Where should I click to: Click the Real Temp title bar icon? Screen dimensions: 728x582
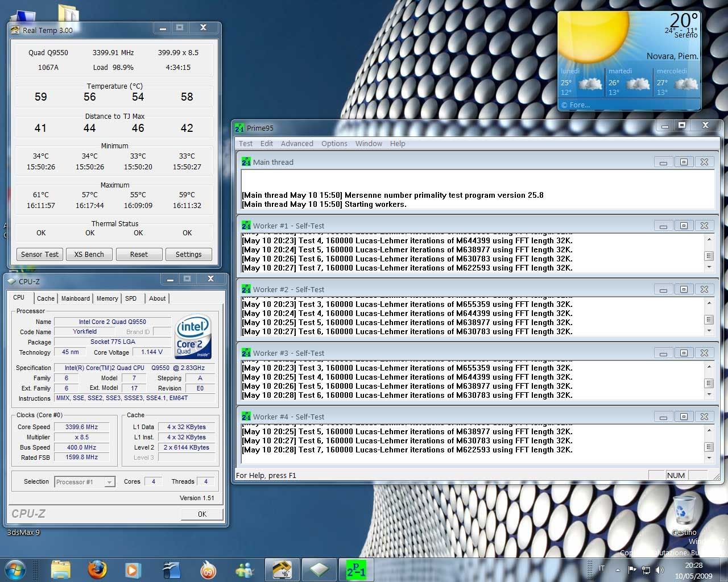pos(15,30)
